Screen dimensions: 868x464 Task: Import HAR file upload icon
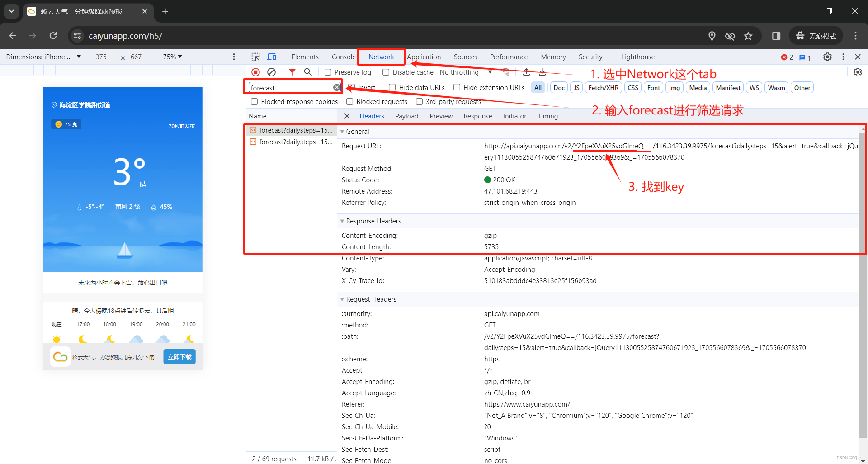coord(527,72)
